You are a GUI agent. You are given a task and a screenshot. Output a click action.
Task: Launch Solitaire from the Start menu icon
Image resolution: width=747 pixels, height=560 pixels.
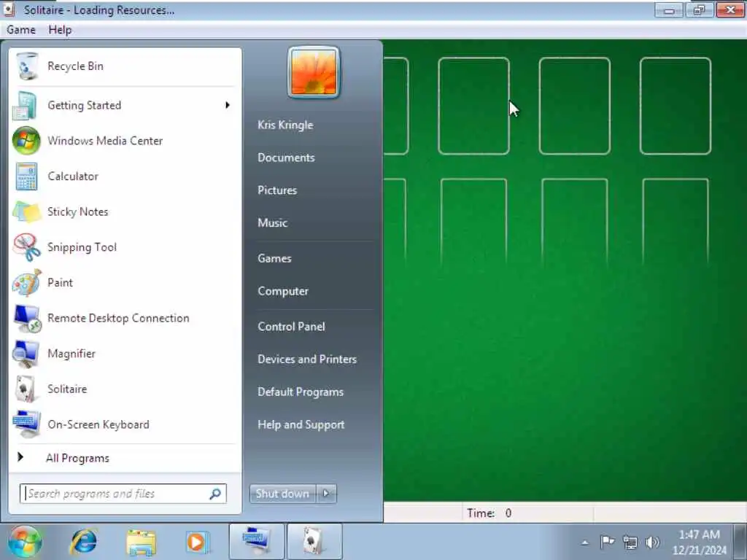[26, 389]
